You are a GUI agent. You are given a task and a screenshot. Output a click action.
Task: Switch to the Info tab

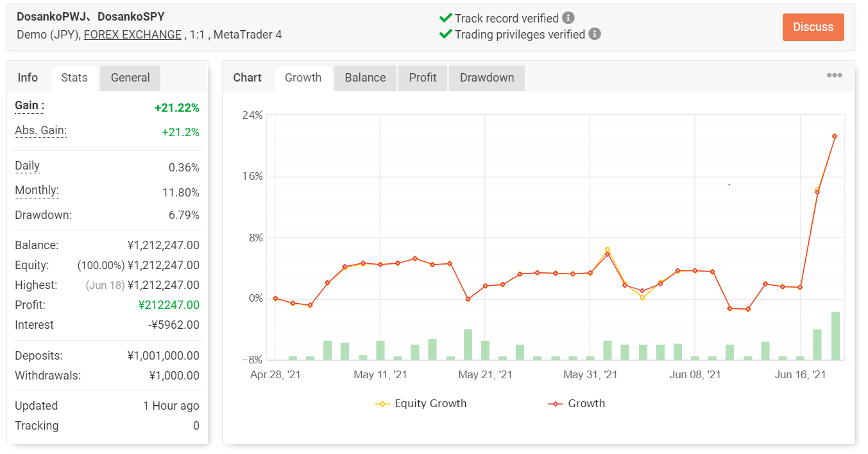(28, 78)
